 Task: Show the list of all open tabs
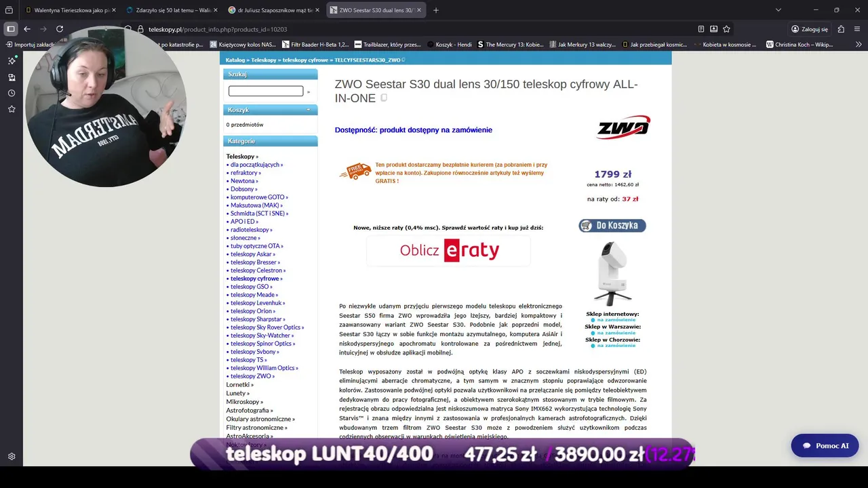point(778,10)
